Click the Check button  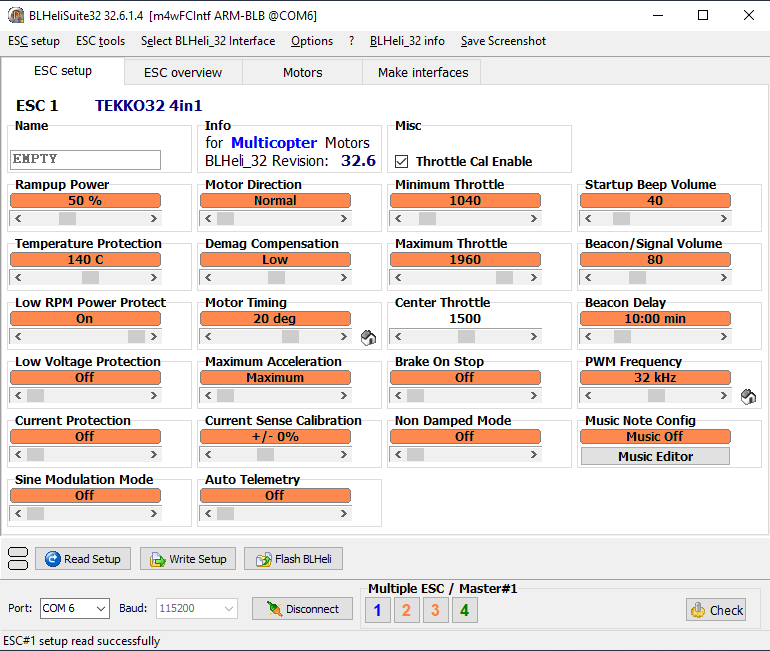coord(716,610)
